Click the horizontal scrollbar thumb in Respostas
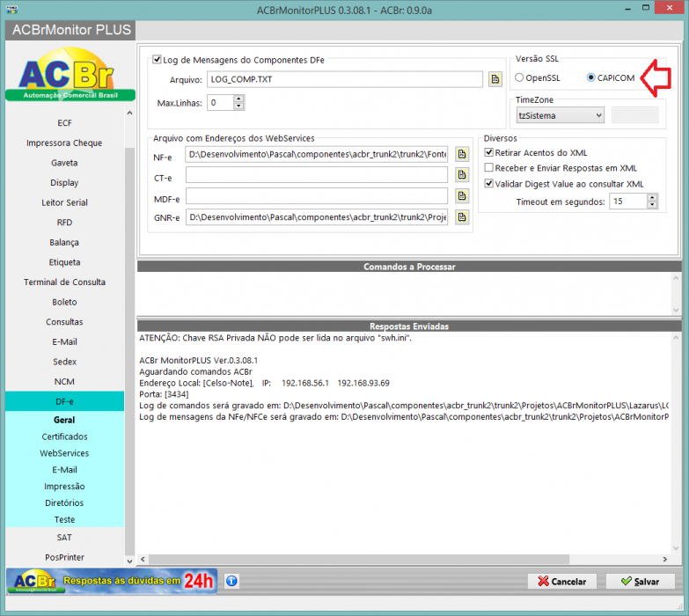Image resolution: width=689 pixels, height=616 pixels. click(x=359, y=560)
